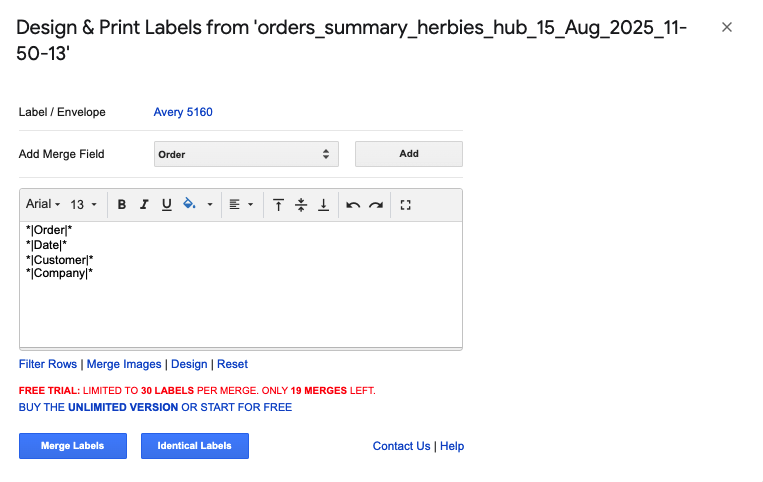Open the font size 13 dropdown
This screenshot has height=482, width=763.
click(x=83, y=205)
